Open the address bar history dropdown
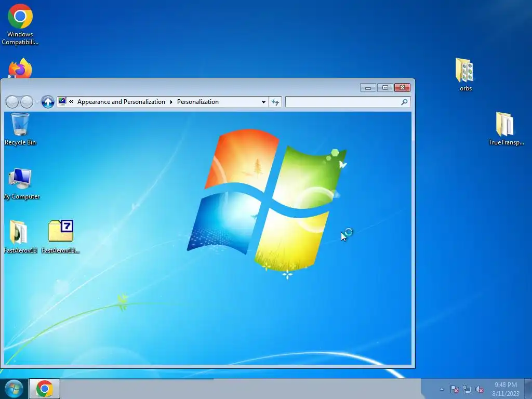The height and width of the screenshot is (399, 532). coord(263,102)
